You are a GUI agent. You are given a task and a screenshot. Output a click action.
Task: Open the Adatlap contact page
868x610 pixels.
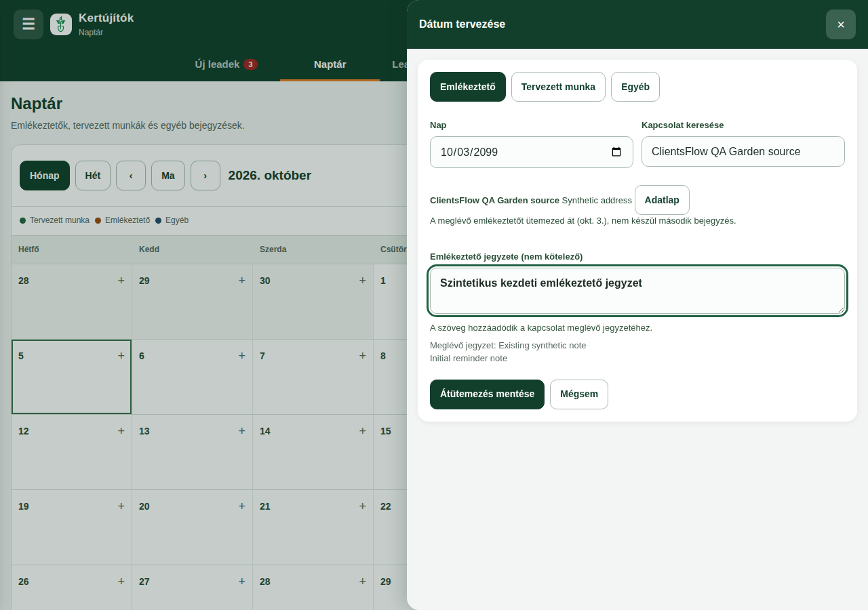click(x=662, y=200)
